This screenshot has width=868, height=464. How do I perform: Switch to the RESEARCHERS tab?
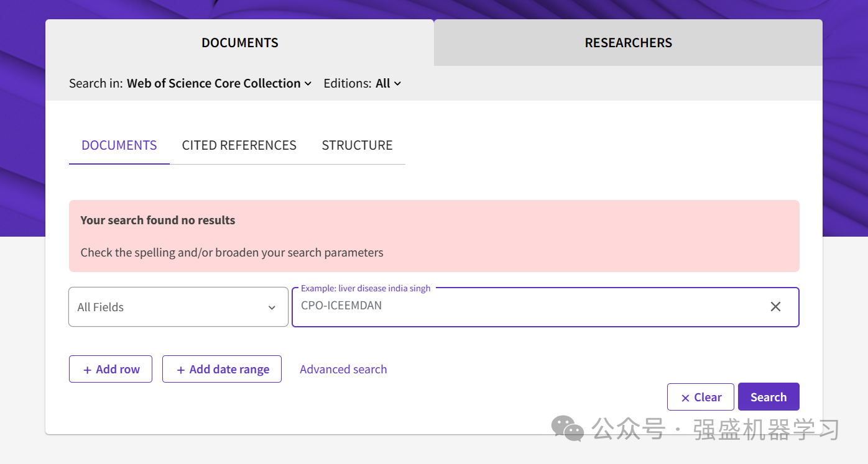(628, 43)
